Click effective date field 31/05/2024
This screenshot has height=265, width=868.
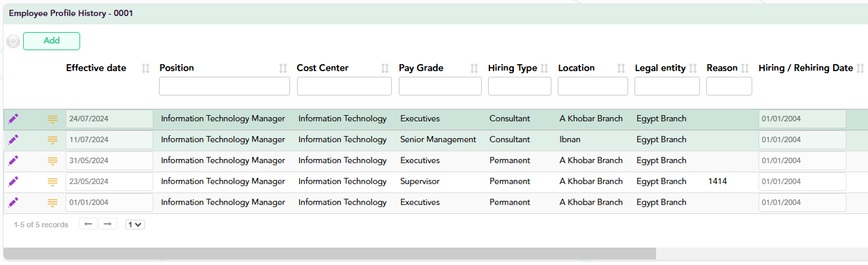pos(109,160)
